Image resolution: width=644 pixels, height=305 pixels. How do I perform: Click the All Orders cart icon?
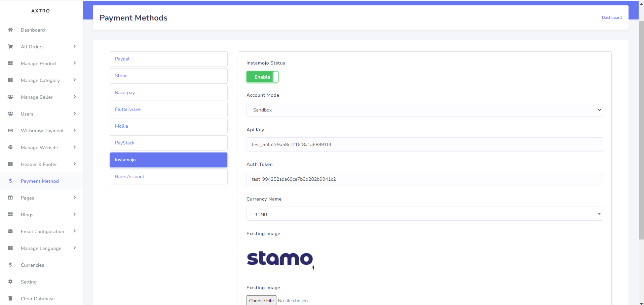tap(10, 47)
